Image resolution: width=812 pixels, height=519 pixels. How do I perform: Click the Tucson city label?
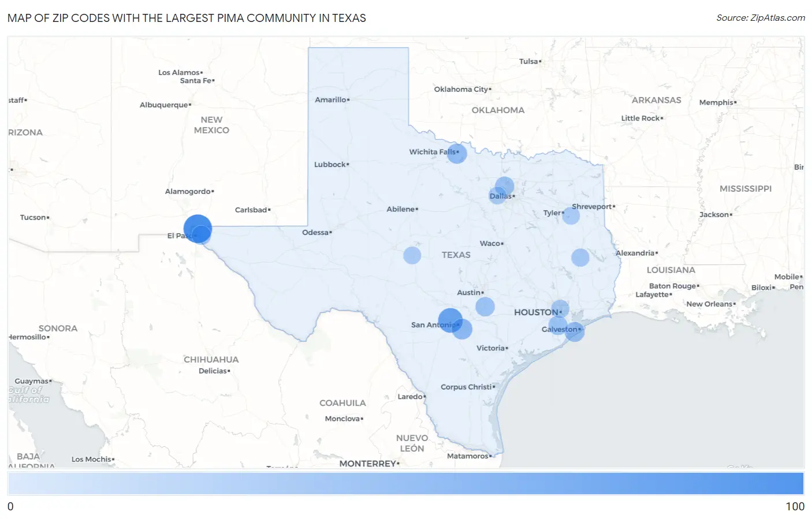tap(33, 218)
